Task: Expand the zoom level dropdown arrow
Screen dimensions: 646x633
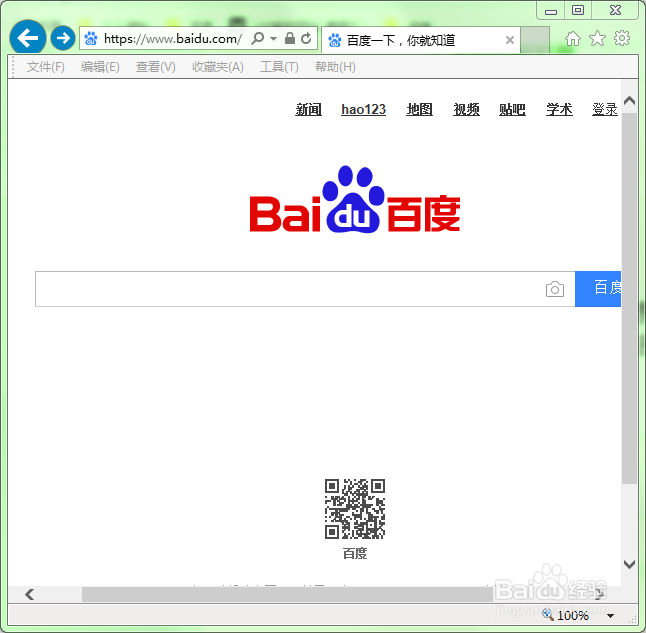Action: (611, 616)
